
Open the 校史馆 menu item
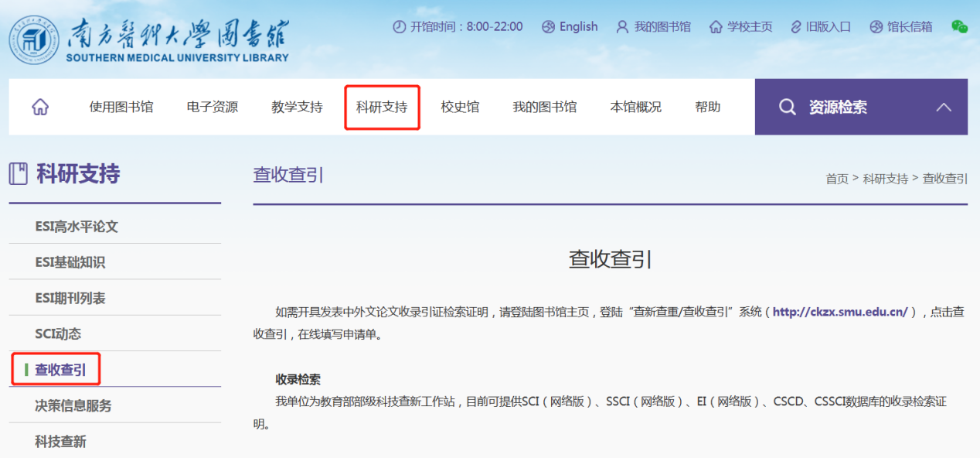tap(460, 108)
